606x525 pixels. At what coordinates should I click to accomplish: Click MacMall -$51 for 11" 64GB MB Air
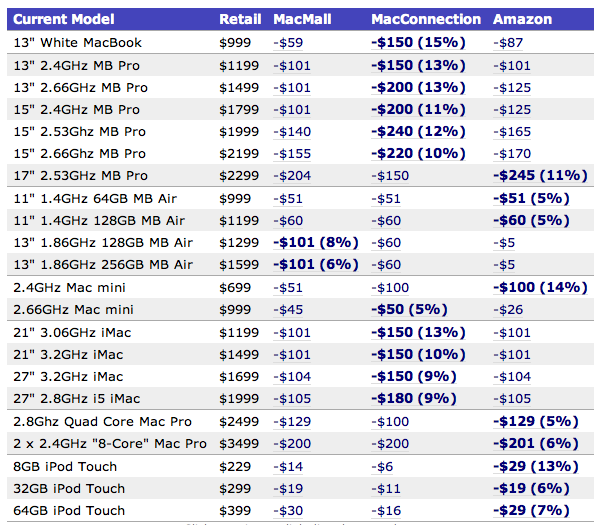click(x=288, y=198)
